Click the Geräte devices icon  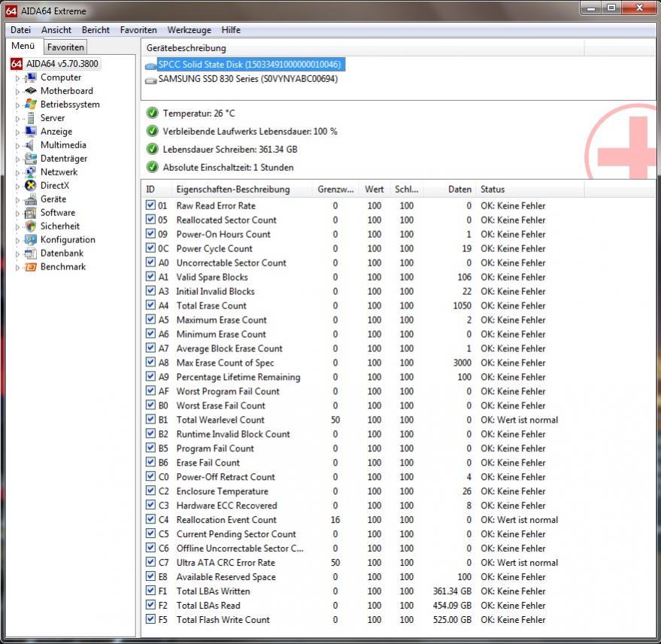tap(31, 199)
